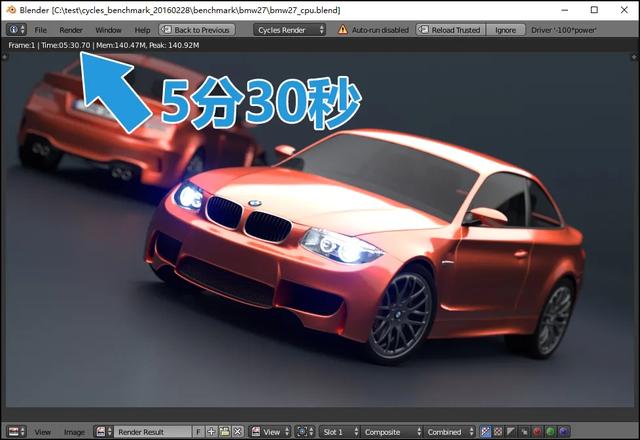The height and width of the screenshot is (440, 640).
Task: Open the Combined pass dropdown
Action: 449,431
